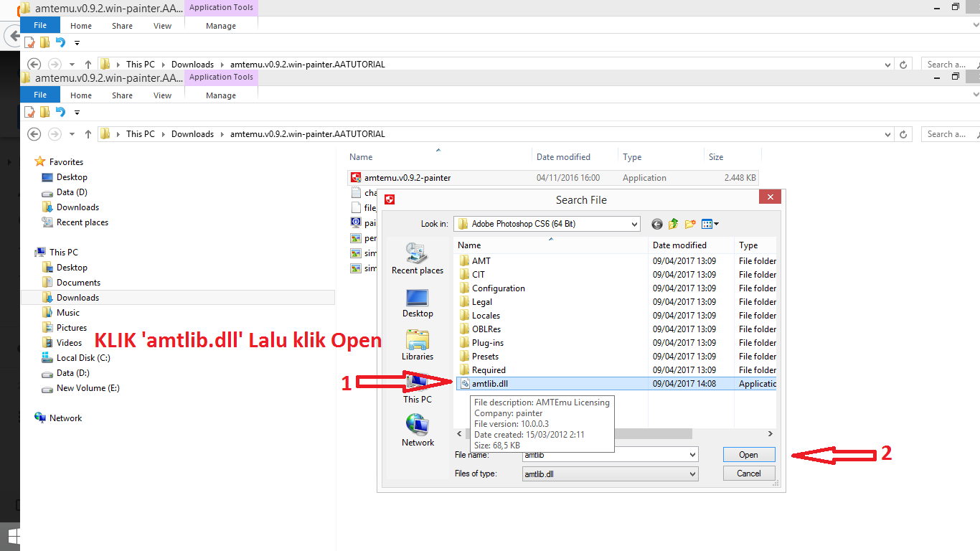Select Network in Search File dialog places bar
Image resolution: width=980 pixels, height=551 pixels.
(418, 430)
